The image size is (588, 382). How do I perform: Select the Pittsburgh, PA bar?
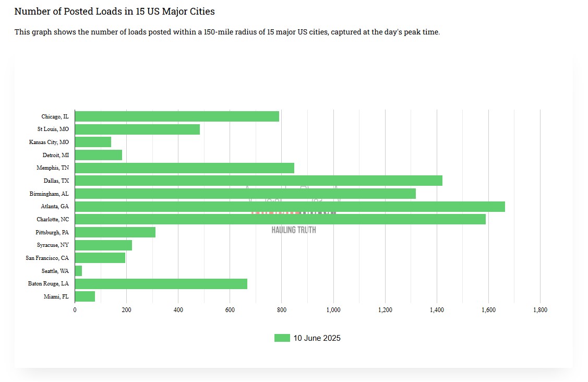(115, 232)
